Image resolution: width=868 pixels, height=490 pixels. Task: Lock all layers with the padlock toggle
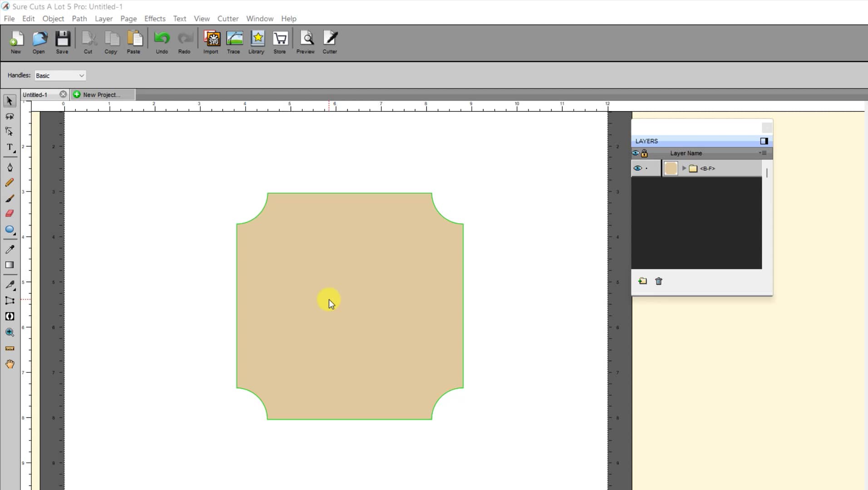coord(645,153)
